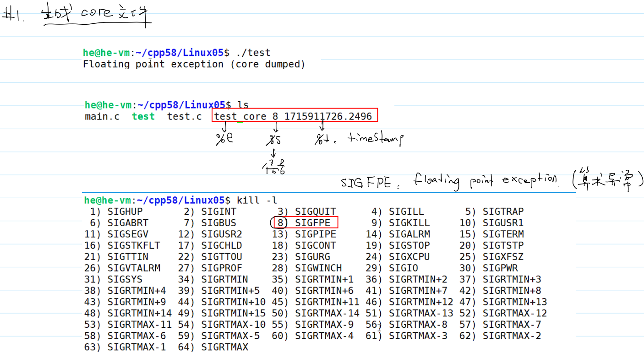Select final signal entry "SIGRTMAX" numbered 64
Image resolution: width=644 pixels, height=358 pixels.
225,347
